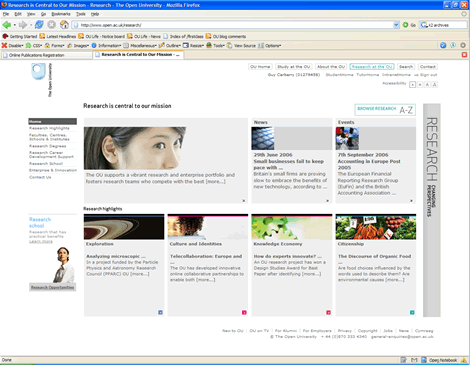Open the Research Degrees sidebar link
The width and height of the screenshot is (470, 365).
coord(48,146)
